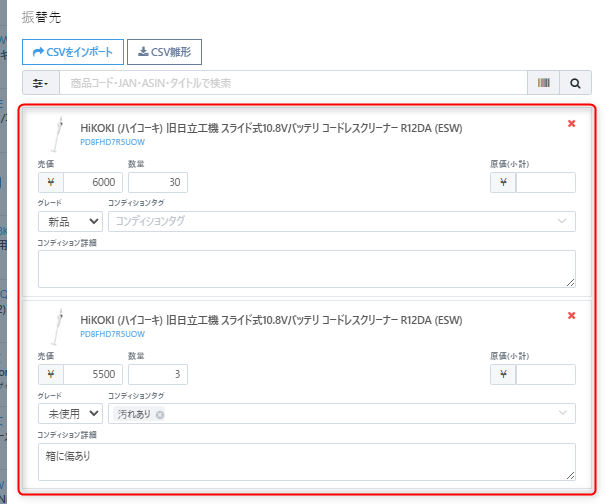The height and width of the screenshot is (504, 605).
Task: Click the first HiKOKI R12DA product title
Action: [x=271, y=128]
